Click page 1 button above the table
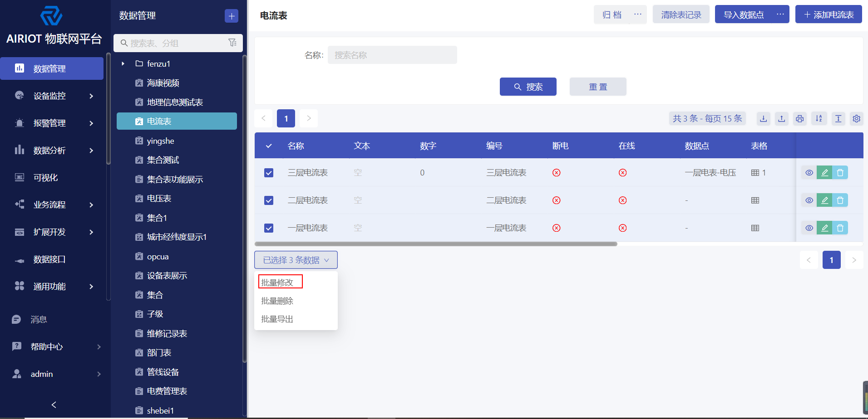This screenshot has height=419, width=868. coord(286,118)
